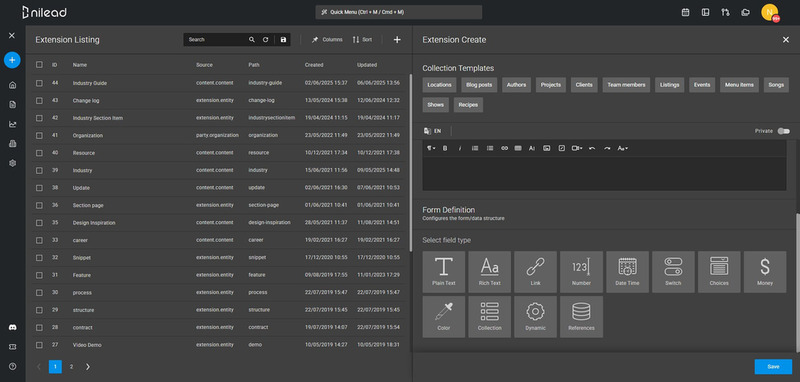Insert image in the rich text editor
Screen dimensions: 800x382
546,148
